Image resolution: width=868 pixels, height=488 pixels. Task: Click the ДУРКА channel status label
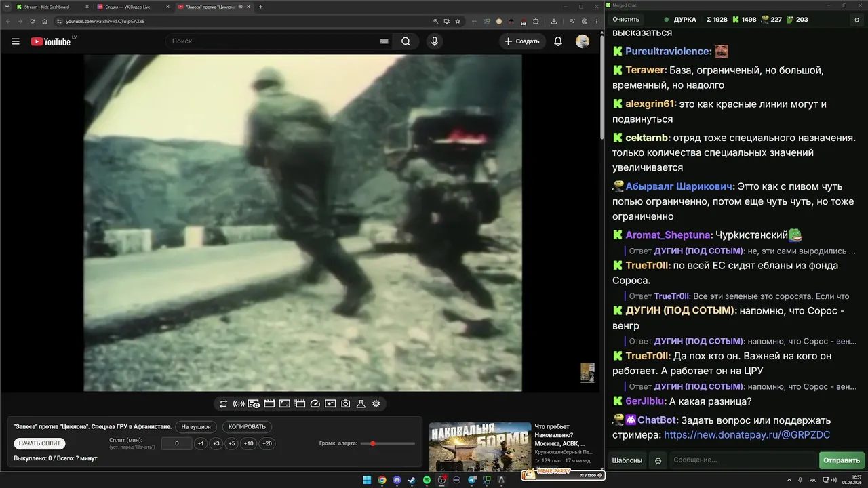pos(685,20)
